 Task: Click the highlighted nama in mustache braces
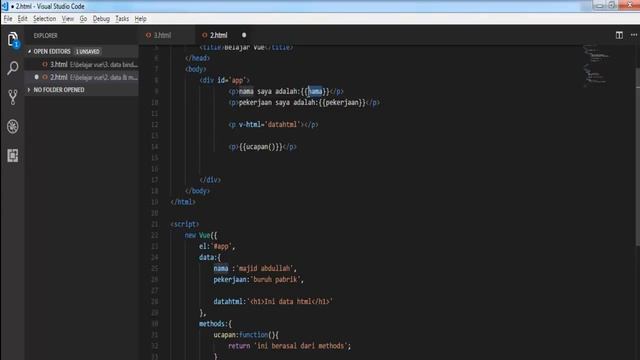(x=315, y=91)
